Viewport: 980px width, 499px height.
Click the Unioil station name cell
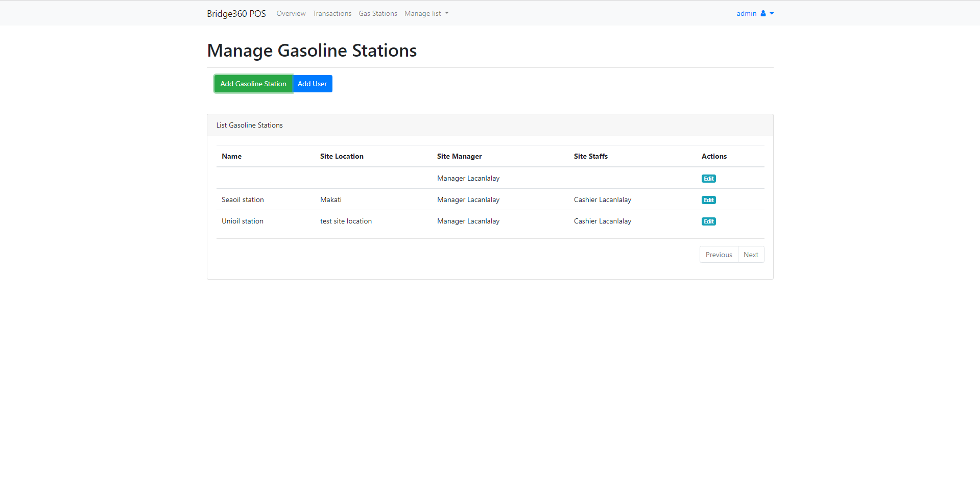click(243, 221)
